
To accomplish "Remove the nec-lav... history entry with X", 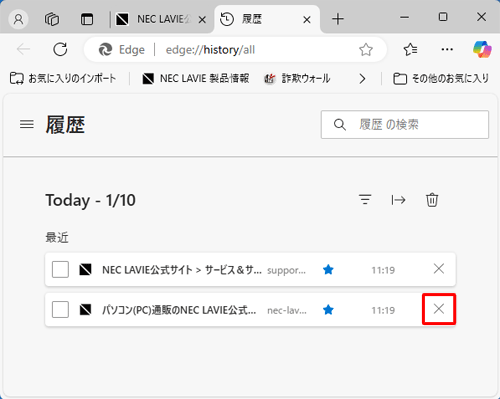I will (x=439, y=309).
